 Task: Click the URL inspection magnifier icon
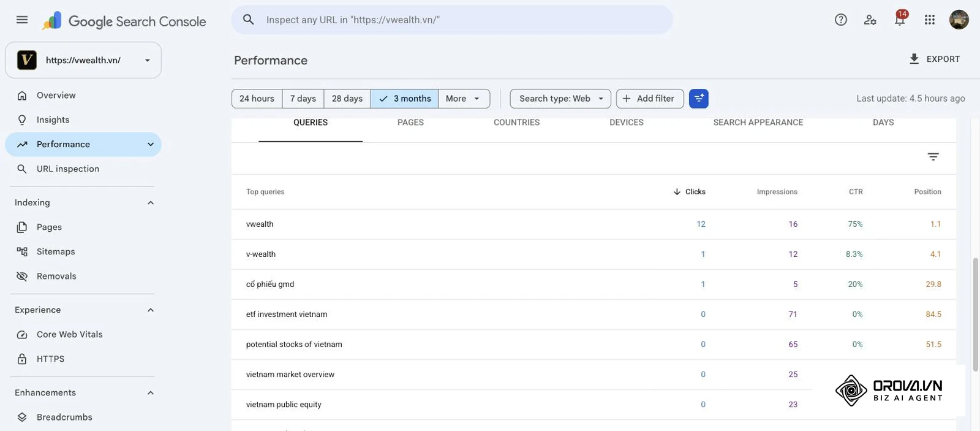pyautogui.click(x=22, y=169)
